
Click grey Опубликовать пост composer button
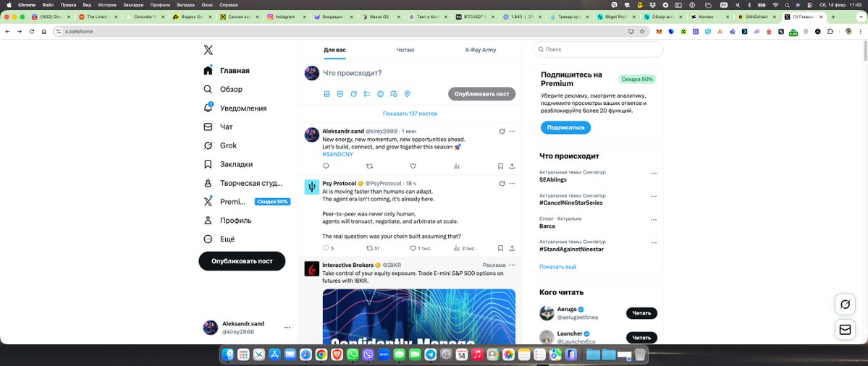coord(481,94)
